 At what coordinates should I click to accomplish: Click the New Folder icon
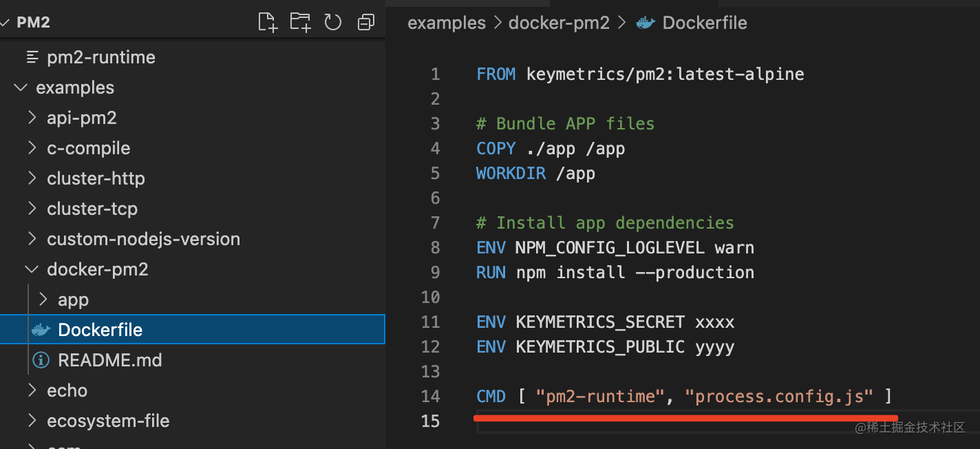(300, 23)
